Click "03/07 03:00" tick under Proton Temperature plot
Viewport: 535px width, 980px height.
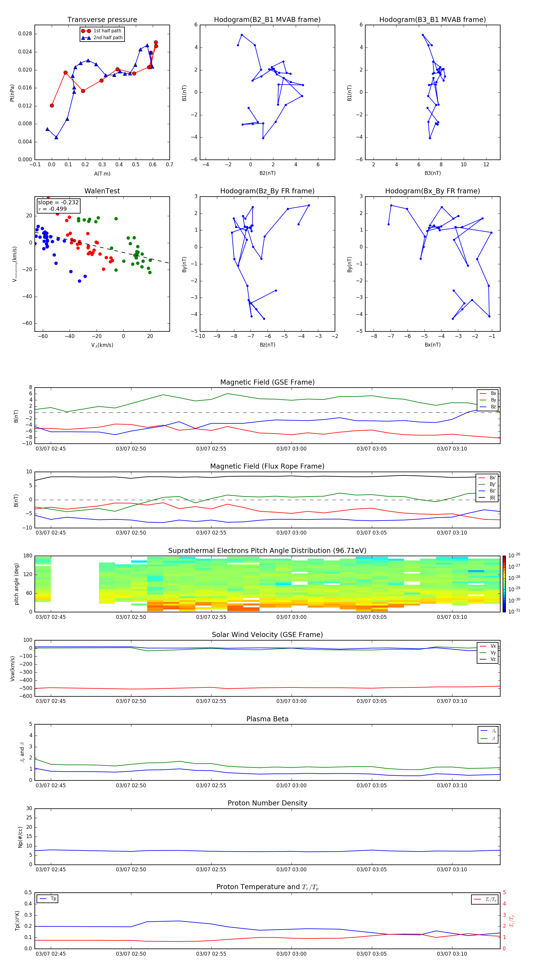tap(291, 954)
